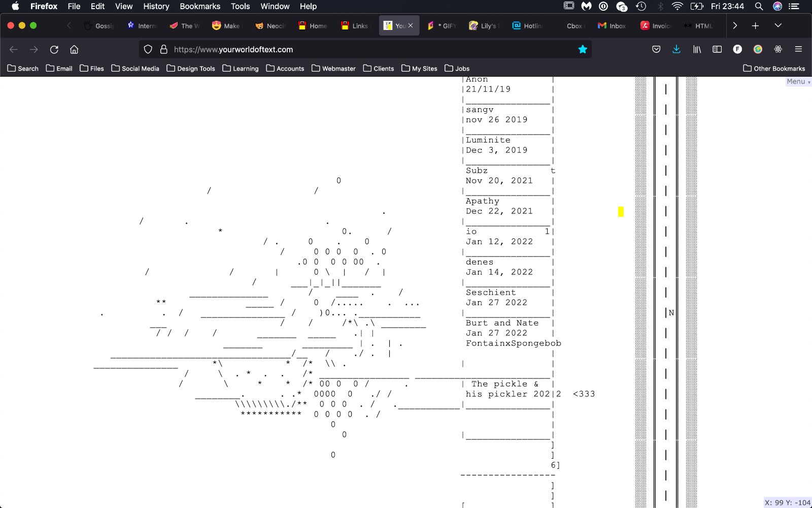
Task: Expand the list all tabs chevron
Action: coord(778,25)
